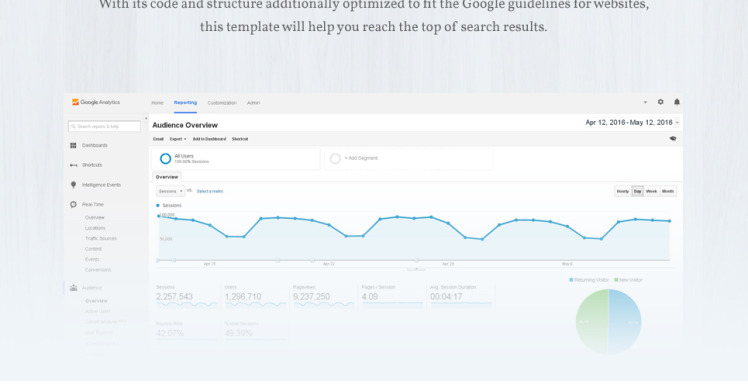Click the Add to Dashboard button
This screenshot has width=748, height=388.
[x=209, y=139]
